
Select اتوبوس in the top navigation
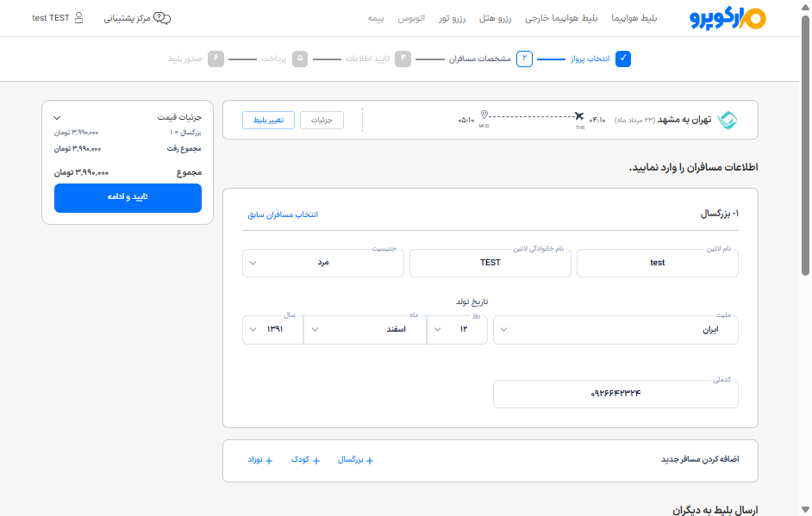point(411,18)
